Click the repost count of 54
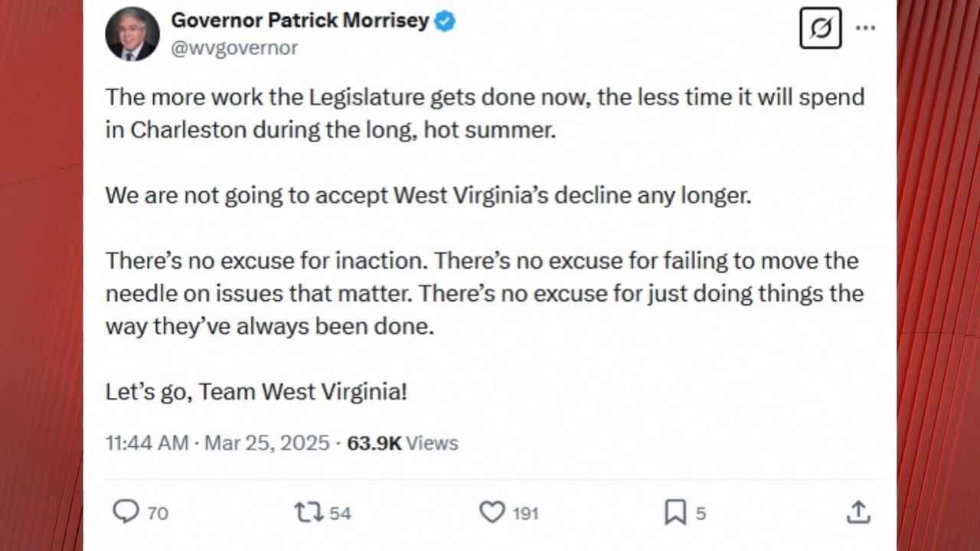 click(340, 513)
